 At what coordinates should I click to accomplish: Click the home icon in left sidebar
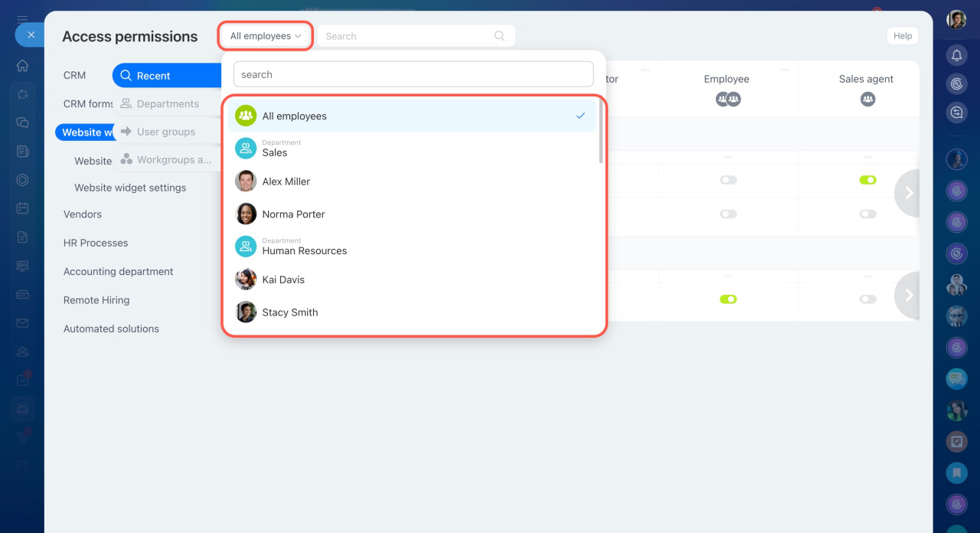pos(23,65)
